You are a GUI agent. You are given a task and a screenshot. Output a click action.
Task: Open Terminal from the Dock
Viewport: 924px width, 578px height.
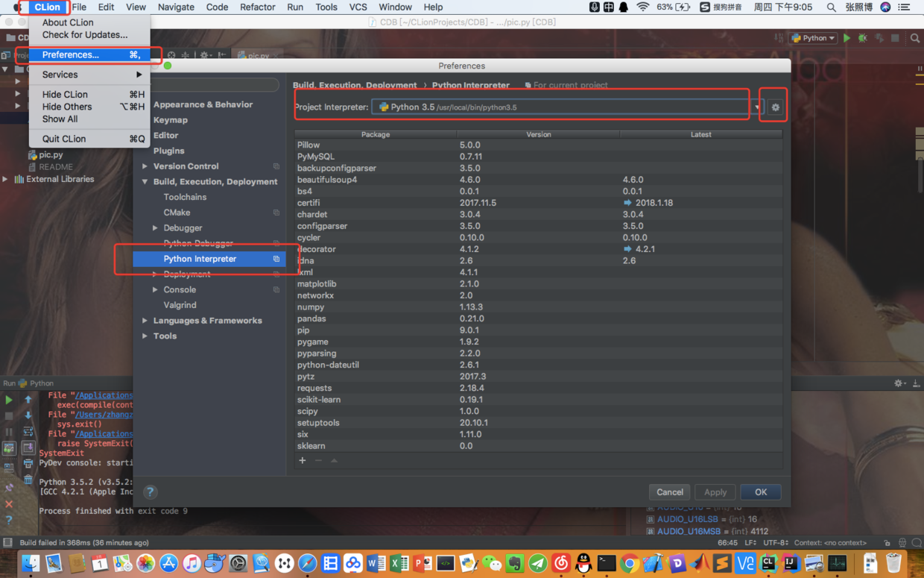[x=607, y=564]
